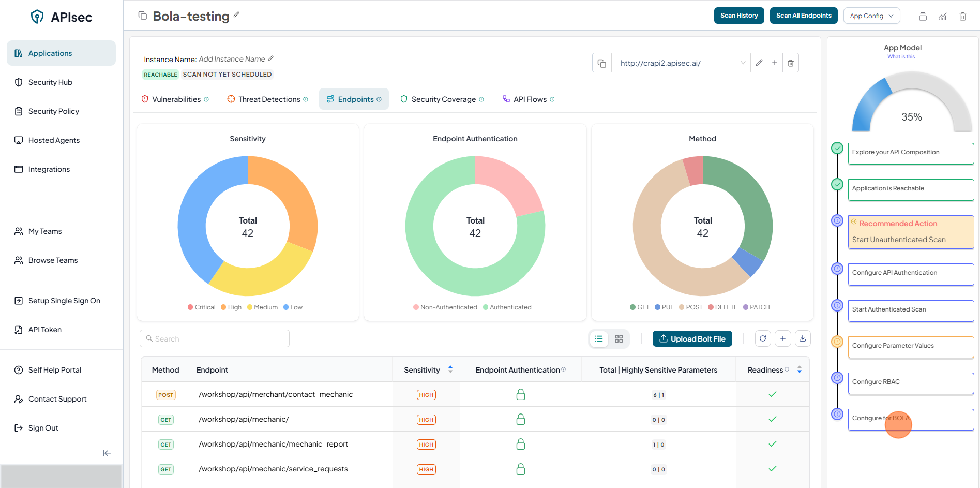
Task: Switch endpoints to list view
Action: click(599, 339)
